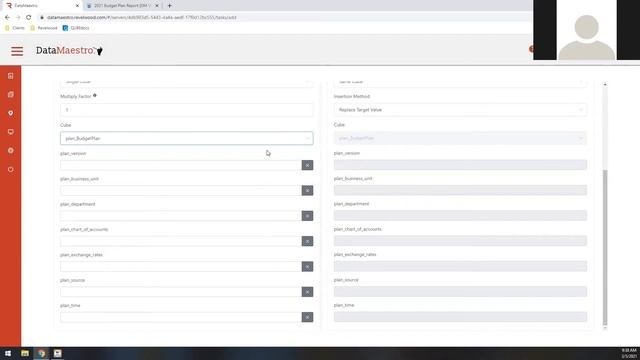This screenshot has height=360, width=640.
Task: Click the info dot beside Multiply Factor
Action: click(x=95, y=96)
